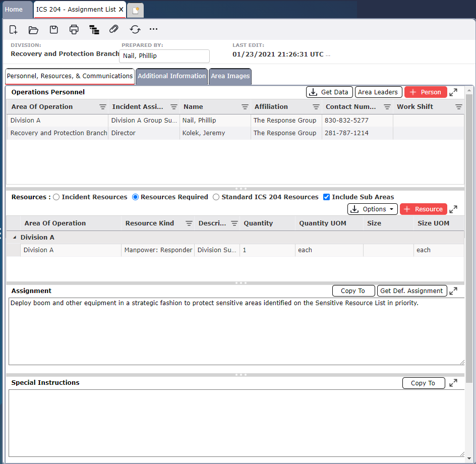Click inside the Special Instructions text area
Image resolution: width=476 pixels, height=464 pixels.
(x=236, y=423)
